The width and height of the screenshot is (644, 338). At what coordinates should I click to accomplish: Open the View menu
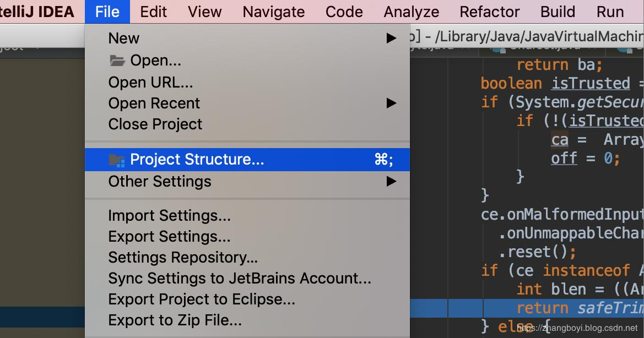click(204, 12)
